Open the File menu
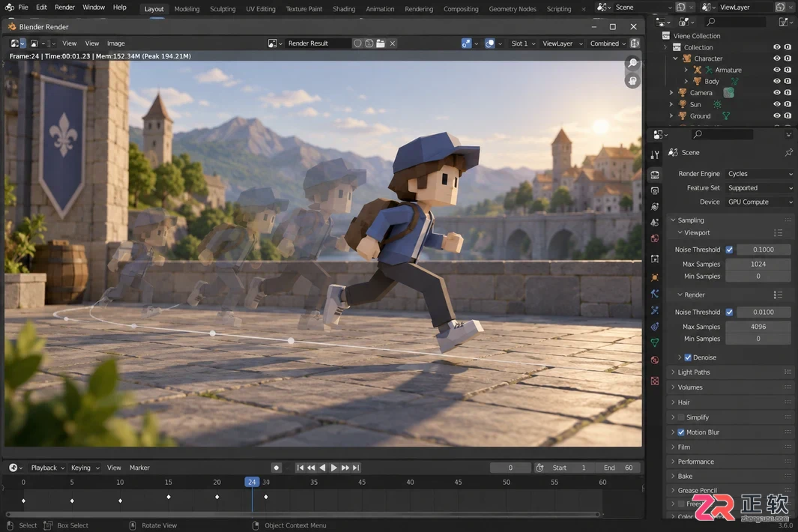The image size is (798, 532). click(x=23, y=7)
